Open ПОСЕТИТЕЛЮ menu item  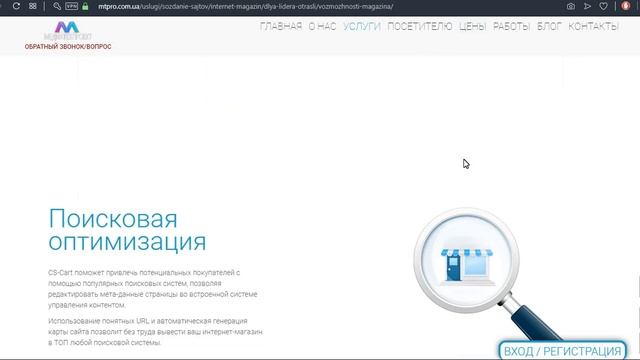point(420,27)
